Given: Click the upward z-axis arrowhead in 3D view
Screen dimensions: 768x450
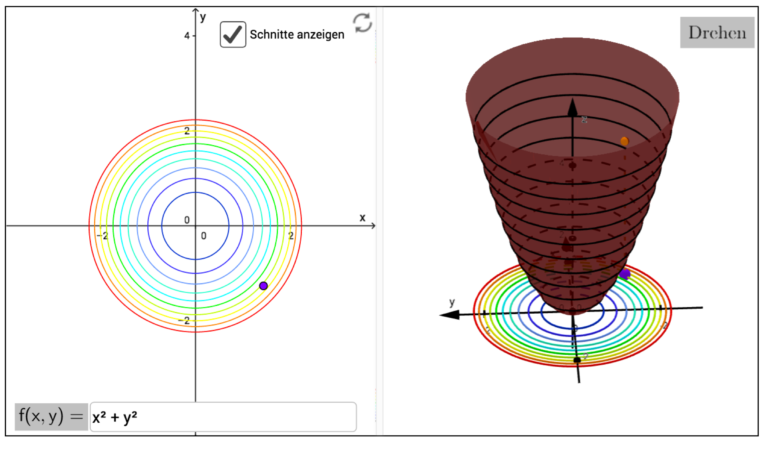Looking at the screenshot, I should click(573, 105).
